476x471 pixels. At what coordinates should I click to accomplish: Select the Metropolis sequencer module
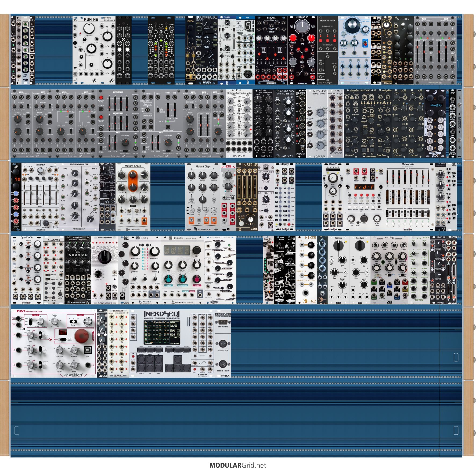click(x=390, y=197)
